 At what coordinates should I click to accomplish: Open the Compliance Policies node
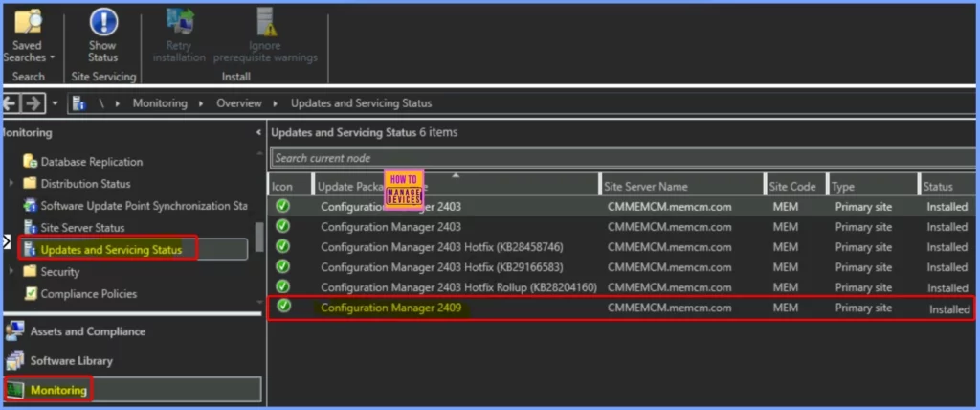point(88,293)
